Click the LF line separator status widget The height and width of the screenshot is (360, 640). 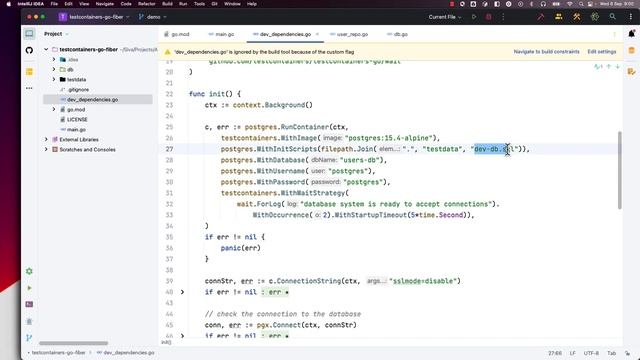click(572, 353)
